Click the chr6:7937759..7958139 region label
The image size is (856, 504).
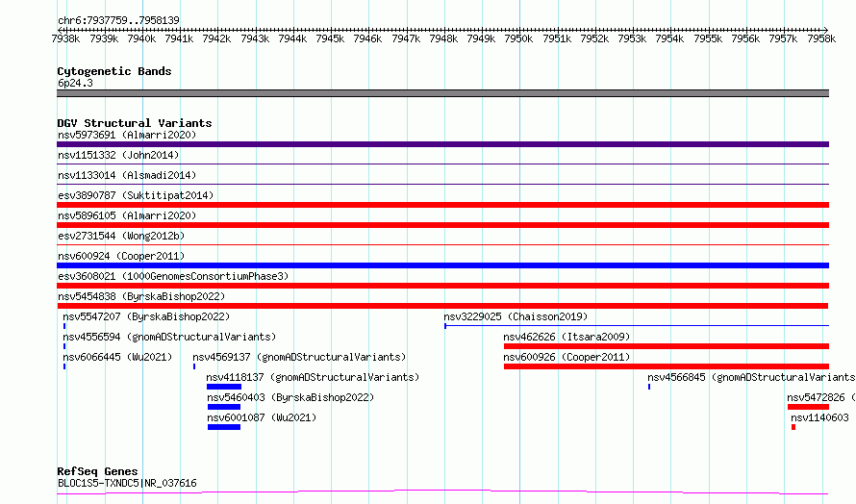tap(118, 20)
